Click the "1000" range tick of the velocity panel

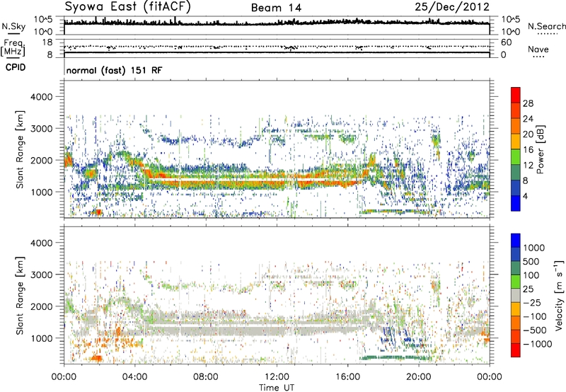point(42,338)
